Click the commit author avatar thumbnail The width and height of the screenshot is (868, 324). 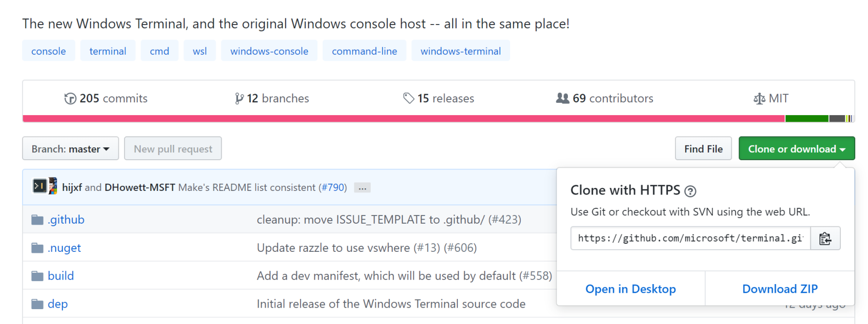(45, 186)
